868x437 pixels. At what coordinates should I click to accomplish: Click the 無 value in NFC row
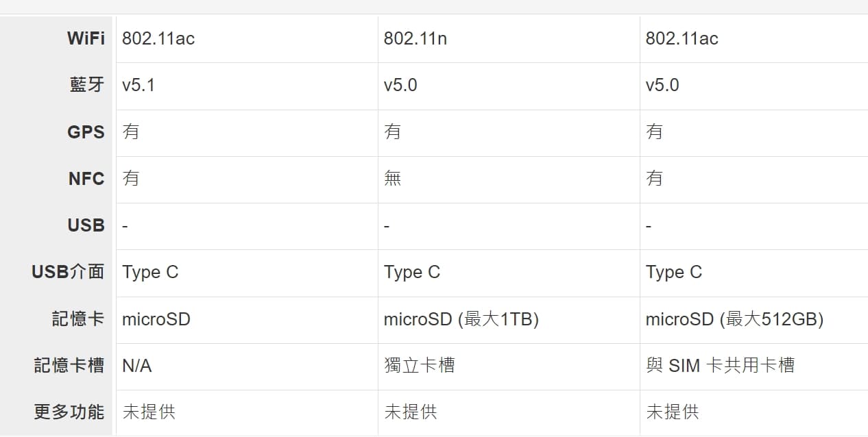pyautogui.click(x=393, y=179)
